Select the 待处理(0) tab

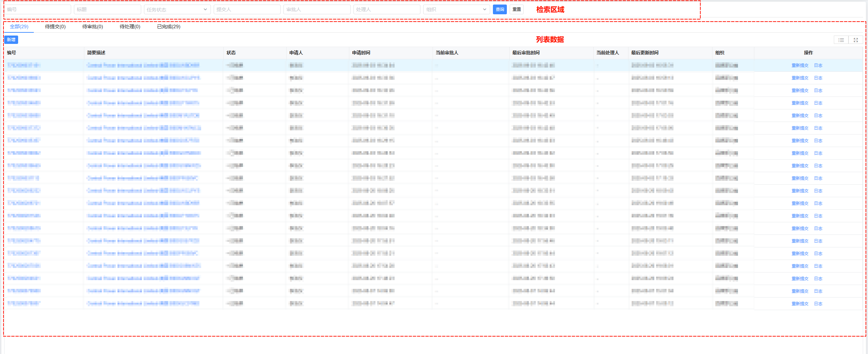[130, 26]
